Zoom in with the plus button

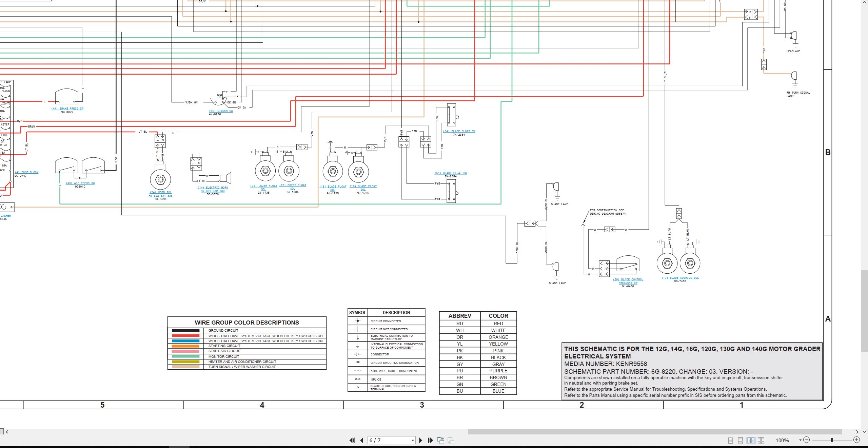pos(857,440)
